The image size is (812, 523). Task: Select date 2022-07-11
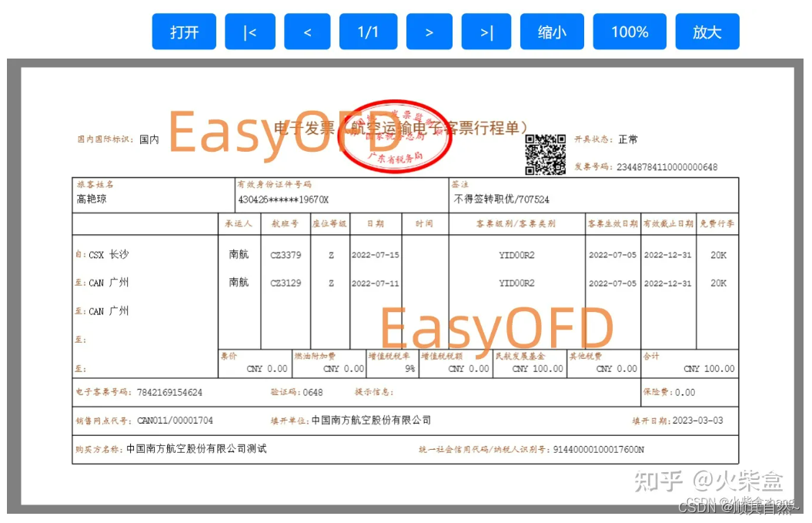point(376,283)
